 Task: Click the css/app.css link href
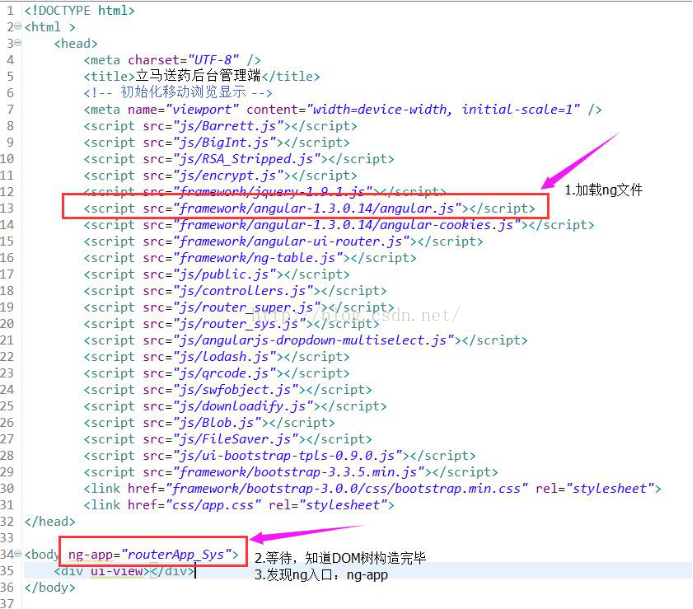(213, 505)
